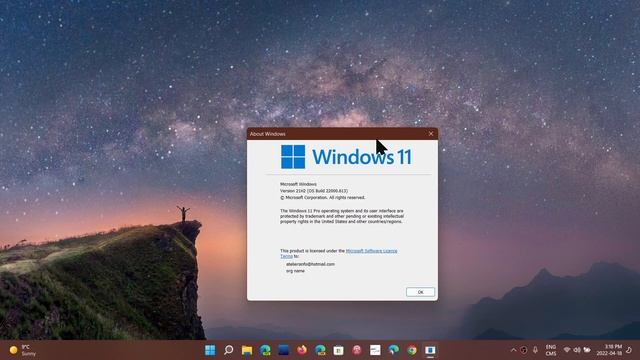Screen dimensions: 640x360
Task: Click the "Microsoft Windows" text line
Action: 298,184
